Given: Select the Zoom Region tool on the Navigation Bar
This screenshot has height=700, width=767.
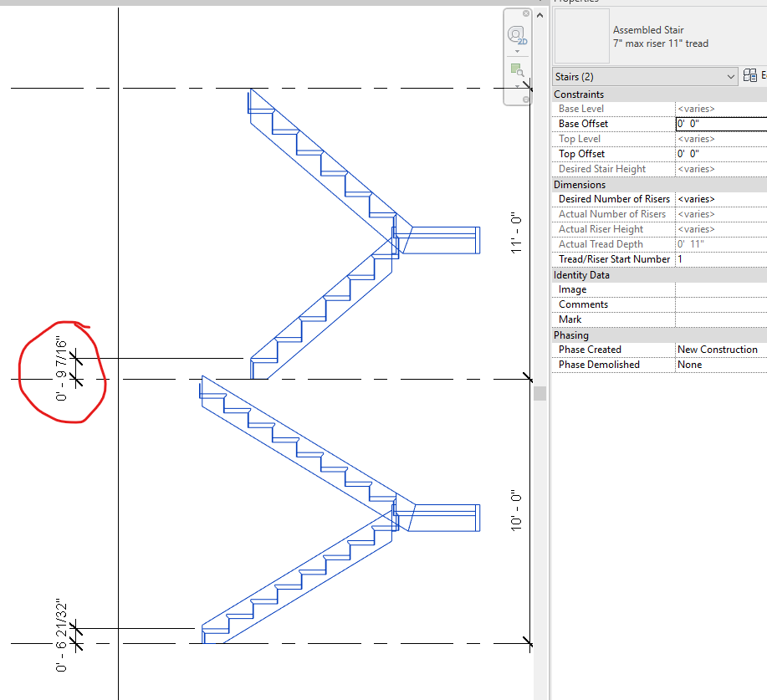Looking at the screenshot, I should (x=517, y=69).
